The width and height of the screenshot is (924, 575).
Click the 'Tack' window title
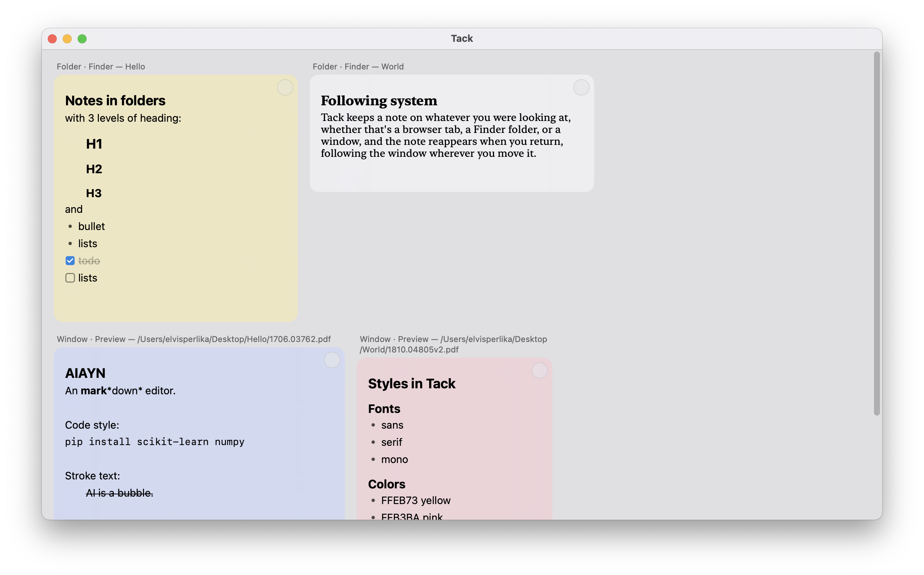point(462,38)
